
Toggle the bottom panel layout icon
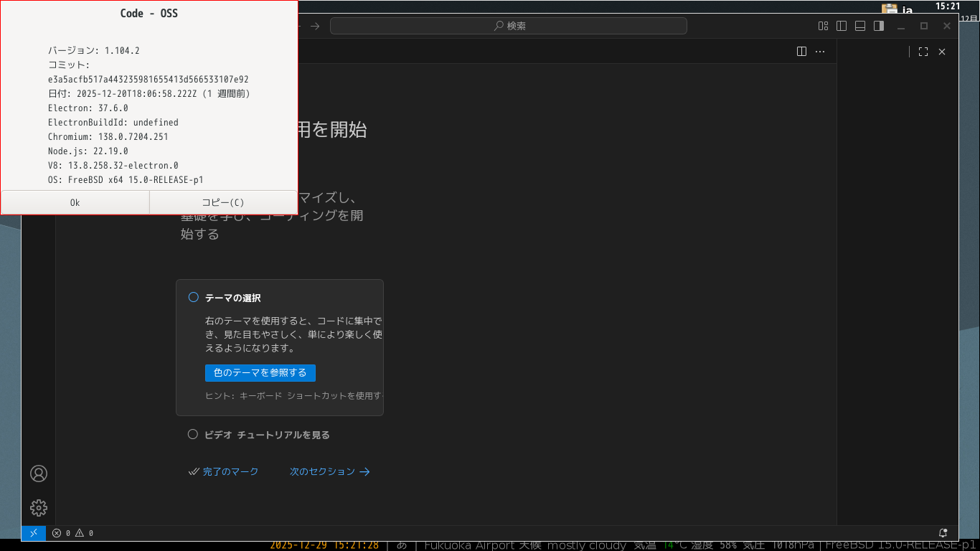click(x=860, y=26)
